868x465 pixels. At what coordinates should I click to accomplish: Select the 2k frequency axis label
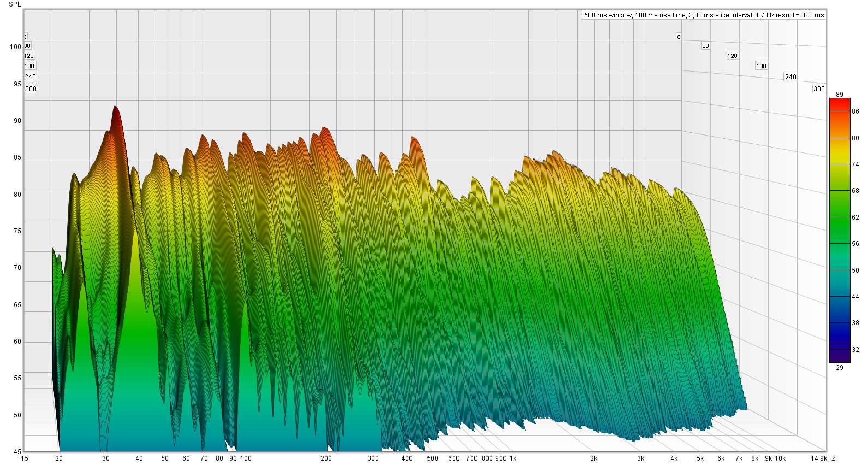pos(593,458)
